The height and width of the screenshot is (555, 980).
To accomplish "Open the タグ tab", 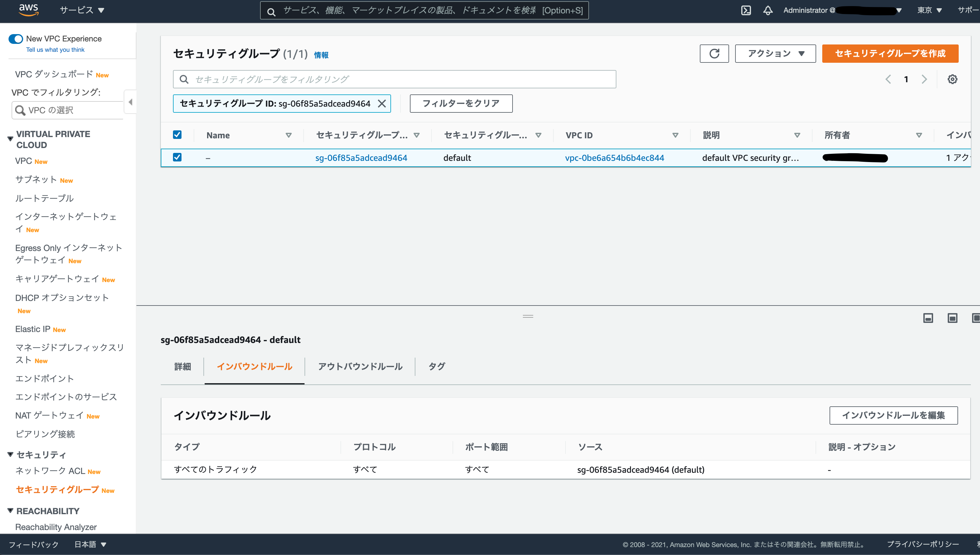I will [x=436, y=366].
